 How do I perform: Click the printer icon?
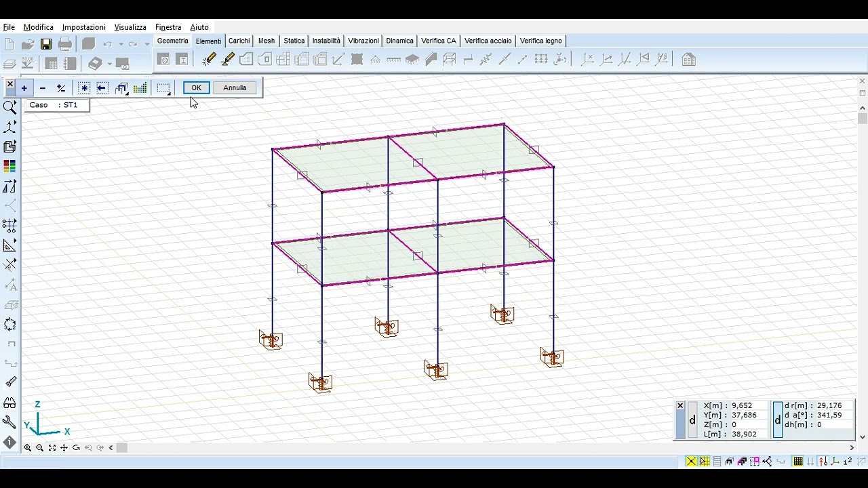click(x=65, y=44)
